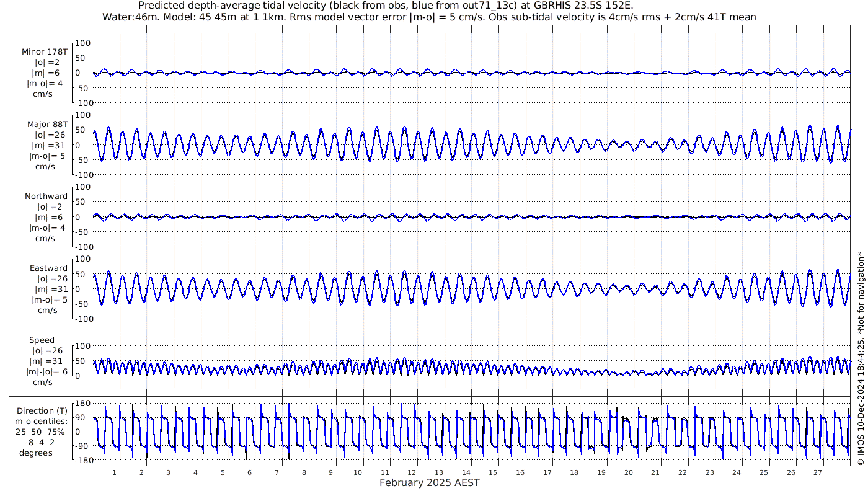The image size is (868, 496).
Task: Click the 'Northward' panel label
Action: click(46, 196)
